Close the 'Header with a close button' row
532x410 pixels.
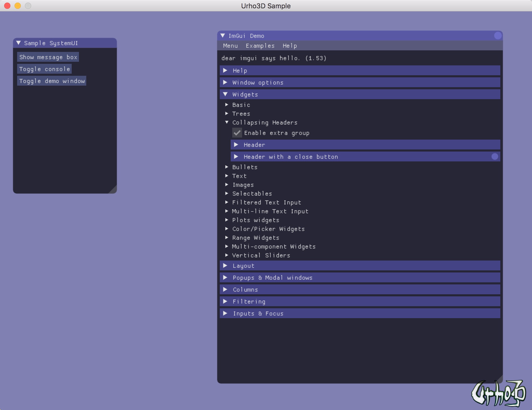click(x=495, y=156)
